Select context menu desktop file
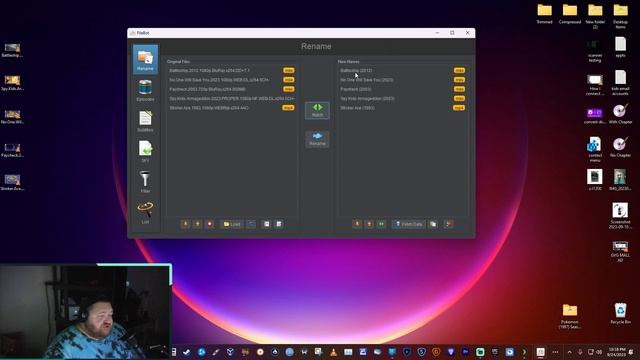 click(595, 149)
